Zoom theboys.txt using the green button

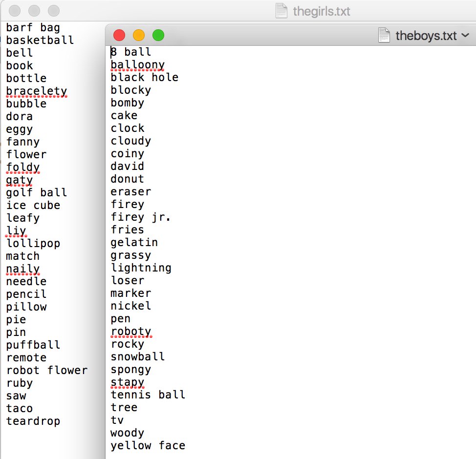(158, 35)
